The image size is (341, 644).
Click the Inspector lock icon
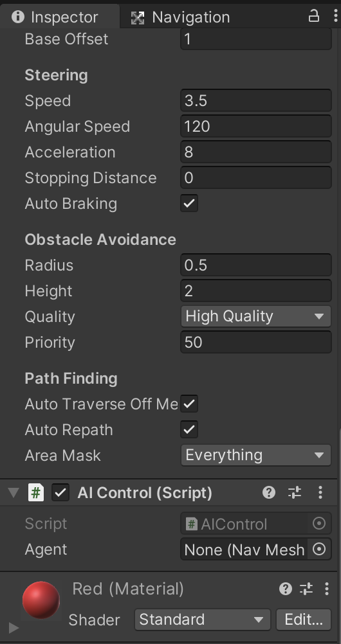[314, 16]
